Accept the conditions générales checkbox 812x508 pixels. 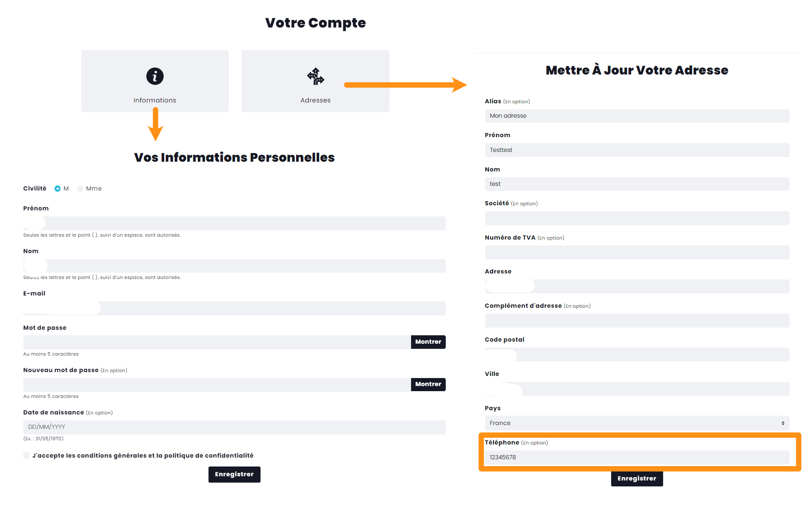26,456
